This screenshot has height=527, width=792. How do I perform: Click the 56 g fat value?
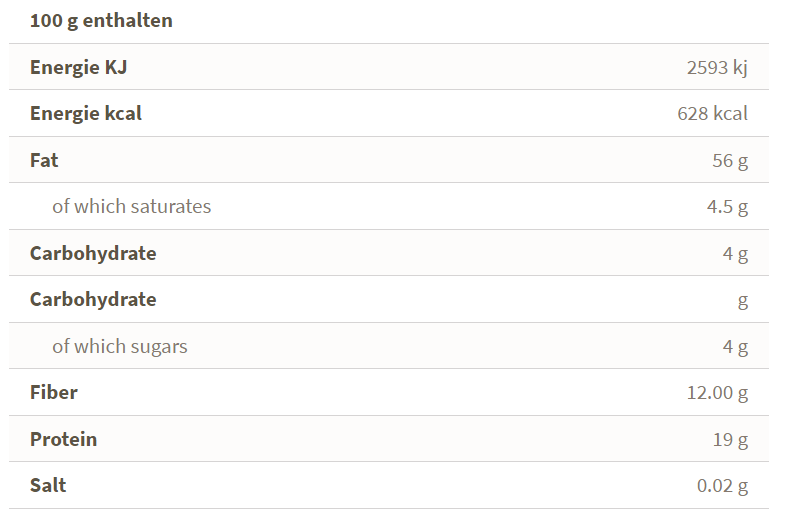730,160
